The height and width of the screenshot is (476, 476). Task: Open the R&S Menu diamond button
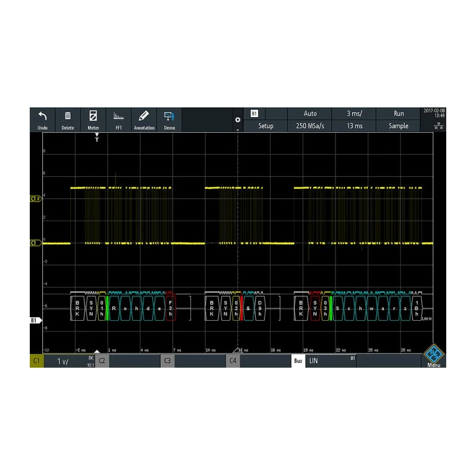(x=434, y=353)
